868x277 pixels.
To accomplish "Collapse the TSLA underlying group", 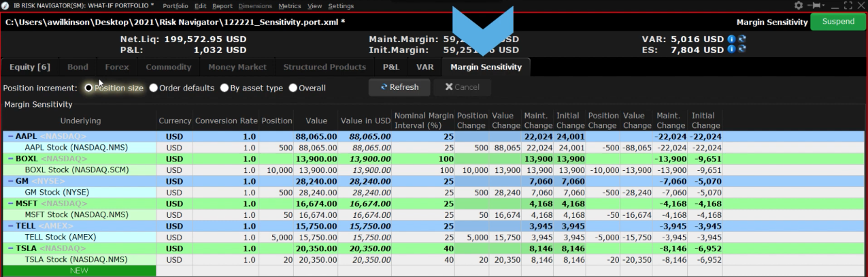I will point(10,248).
